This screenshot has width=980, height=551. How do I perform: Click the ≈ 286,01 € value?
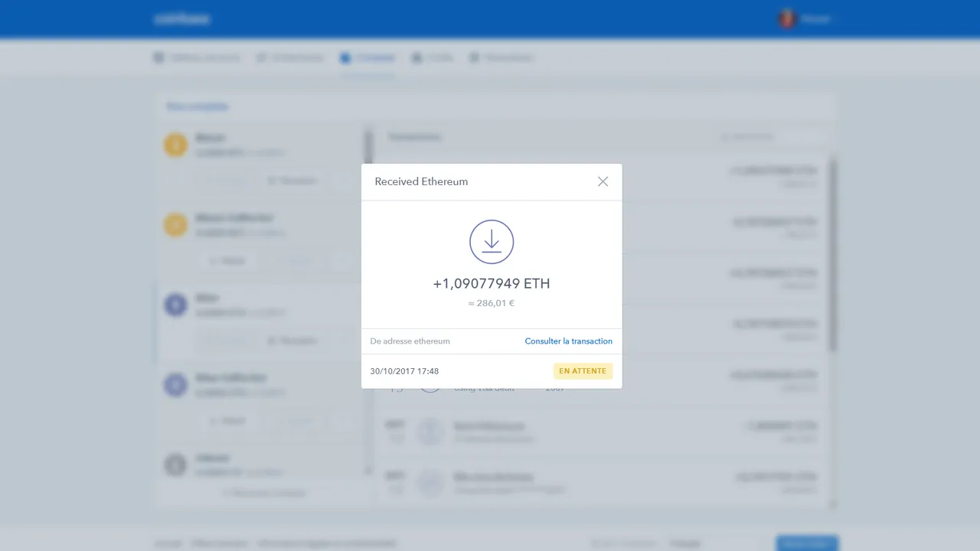click(x=492, y=303)
